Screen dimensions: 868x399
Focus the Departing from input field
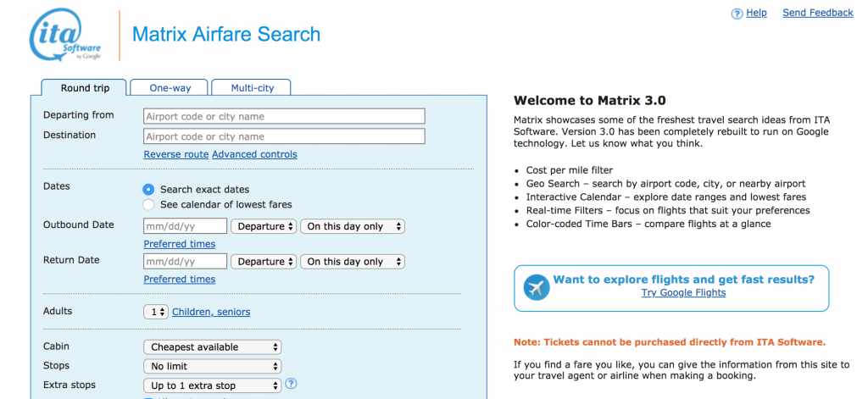(x=284, y=116)
